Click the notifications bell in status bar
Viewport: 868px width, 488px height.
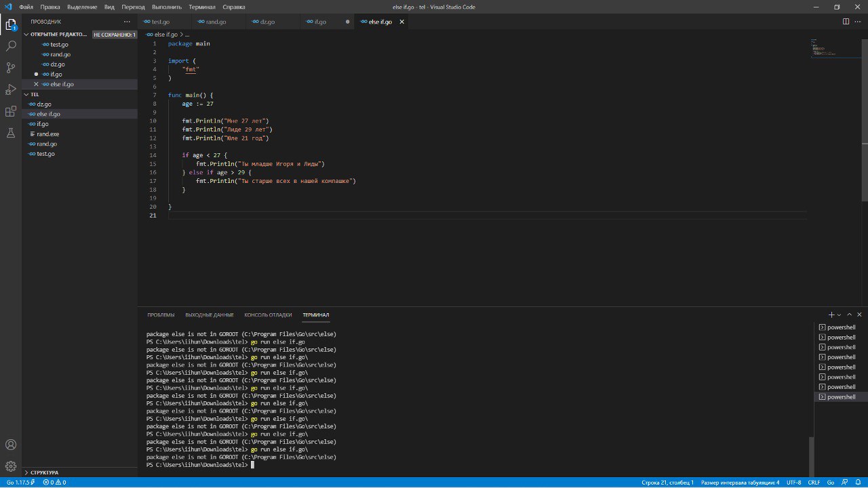pos(858,483)
